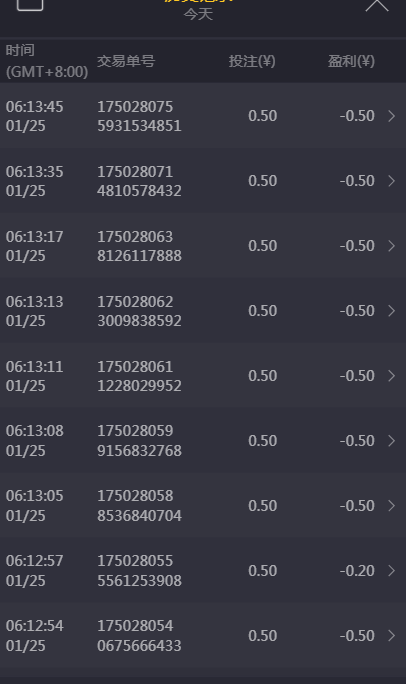This screenshot has width=406, height=684.
Task: Open the arrow next to the -0.20 profit
Action: (392, 571)
